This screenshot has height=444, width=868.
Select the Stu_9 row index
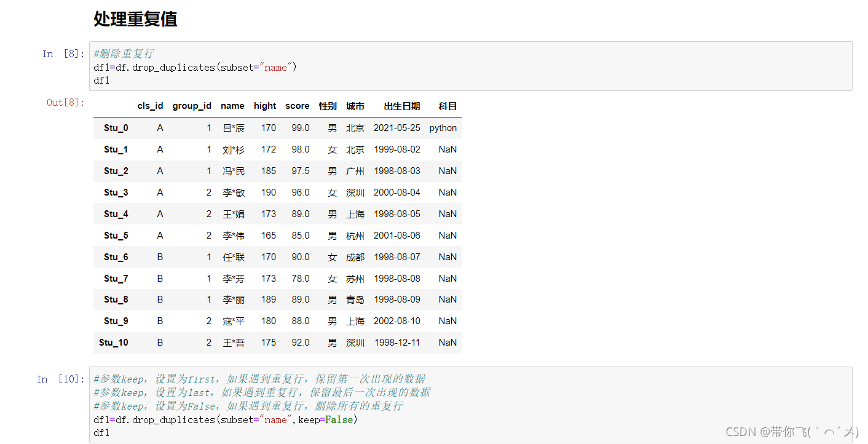click(x=116, y=321)
